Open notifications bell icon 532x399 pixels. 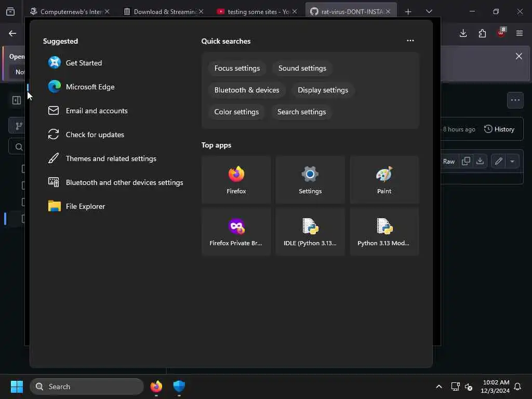coord(518,387)
